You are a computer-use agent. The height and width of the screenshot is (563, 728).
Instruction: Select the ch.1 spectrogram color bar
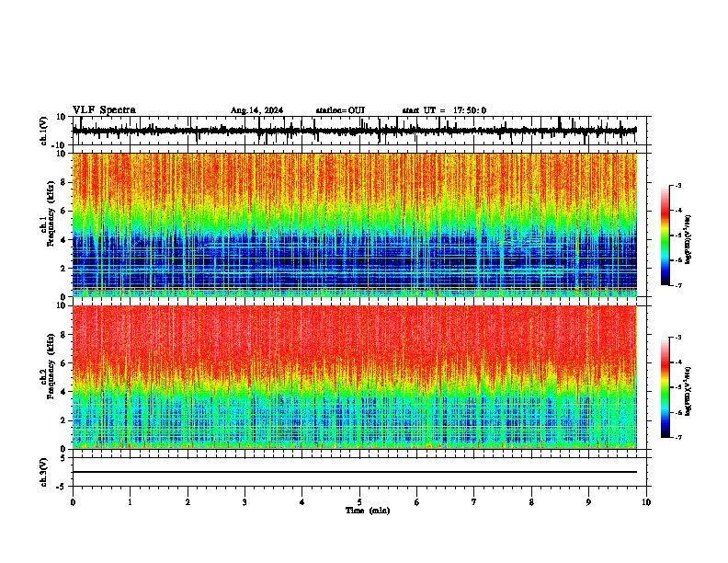click(x=665, y=236)
